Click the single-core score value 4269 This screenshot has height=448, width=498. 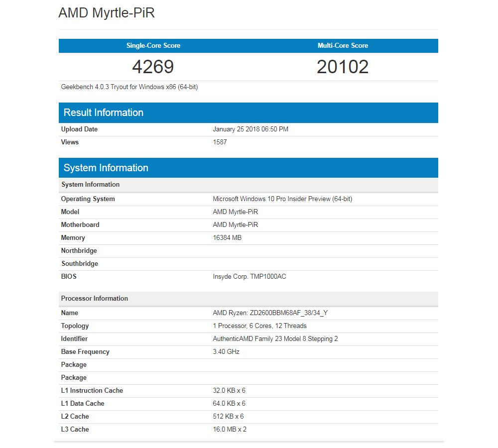point(153,66)
